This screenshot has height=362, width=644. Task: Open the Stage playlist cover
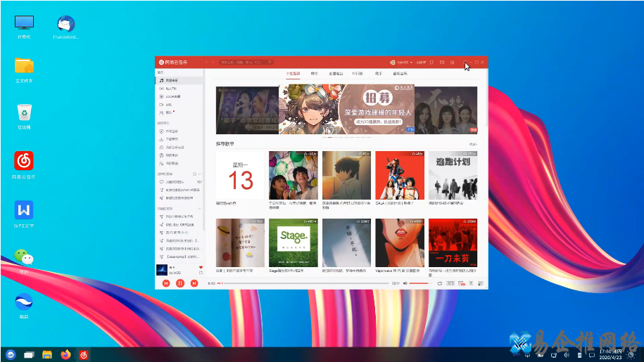click(x=293, y=242)
